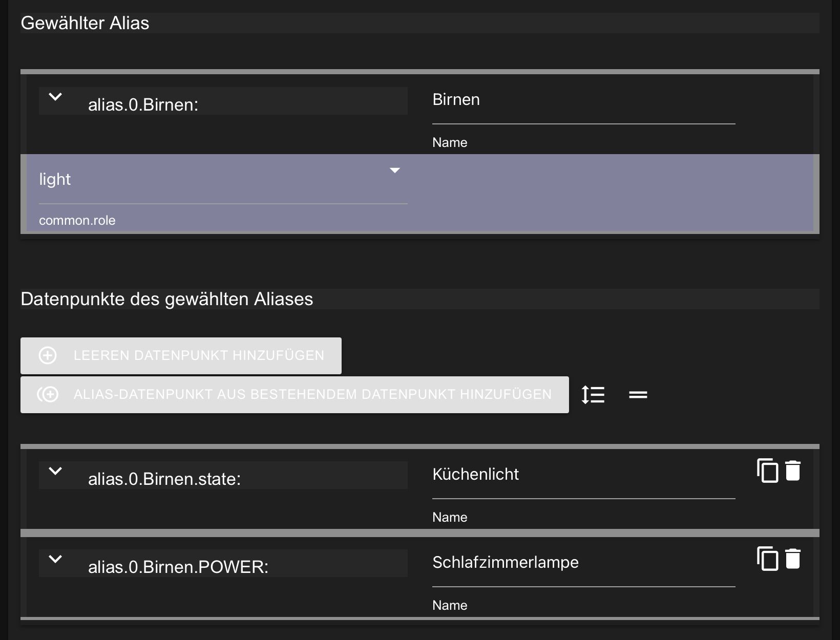Select the alias.0.Birnen.state label

coord(164,479)
